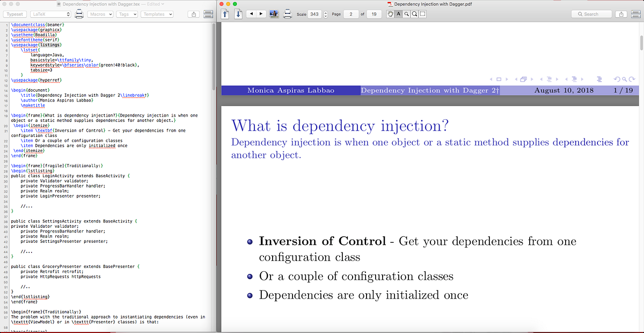The width and height of the screenshot is (644, 333).
Task: Click the share icon in the editor toolbar
Action: pos(194,15)
